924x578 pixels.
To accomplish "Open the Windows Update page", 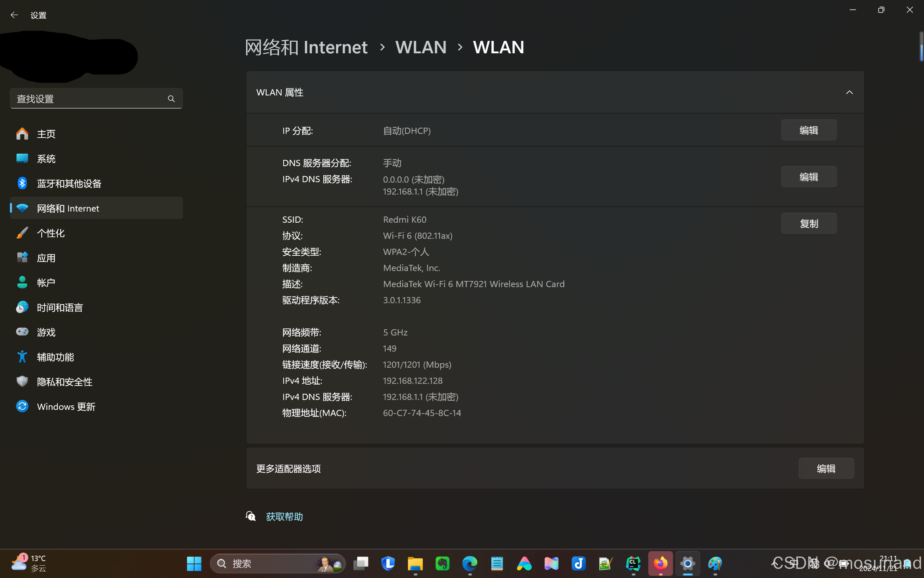I will (x=66, y=407).
